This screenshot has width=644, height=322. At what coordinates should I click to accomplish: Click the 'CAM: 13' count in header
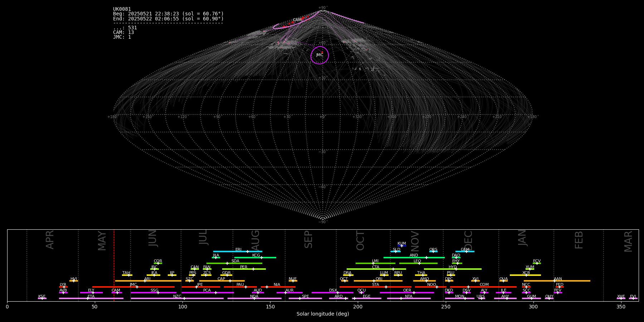(123, 32)
